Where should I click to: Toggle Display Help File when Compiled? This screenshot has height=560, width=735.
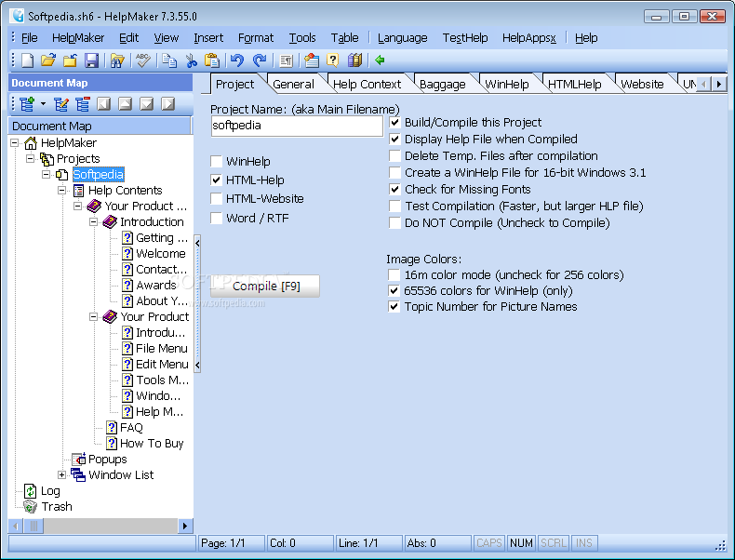coord(394,140)
